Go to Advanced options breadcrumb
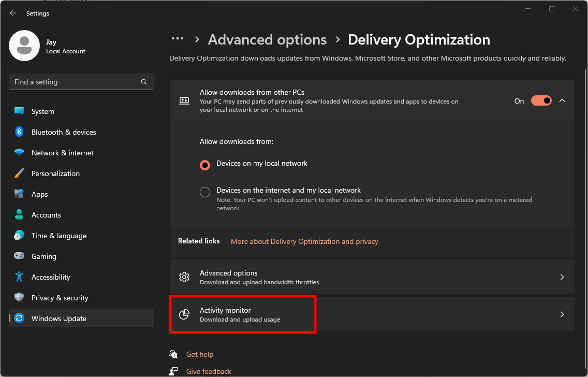588x377 pixels. tap(268, 40)
